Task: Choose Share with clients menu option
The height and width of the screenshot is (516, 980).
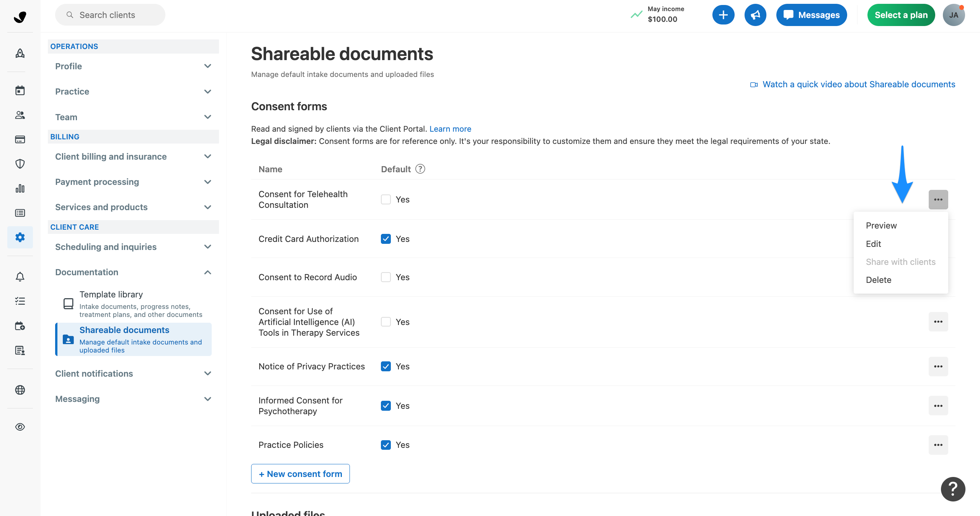Action: coord(900,262)
